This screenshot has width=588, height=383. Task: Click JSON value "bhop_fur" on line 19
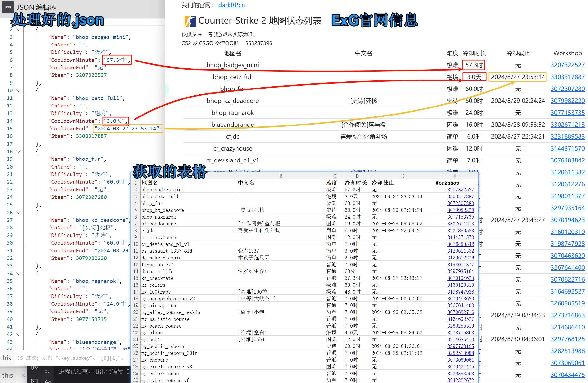90,159
